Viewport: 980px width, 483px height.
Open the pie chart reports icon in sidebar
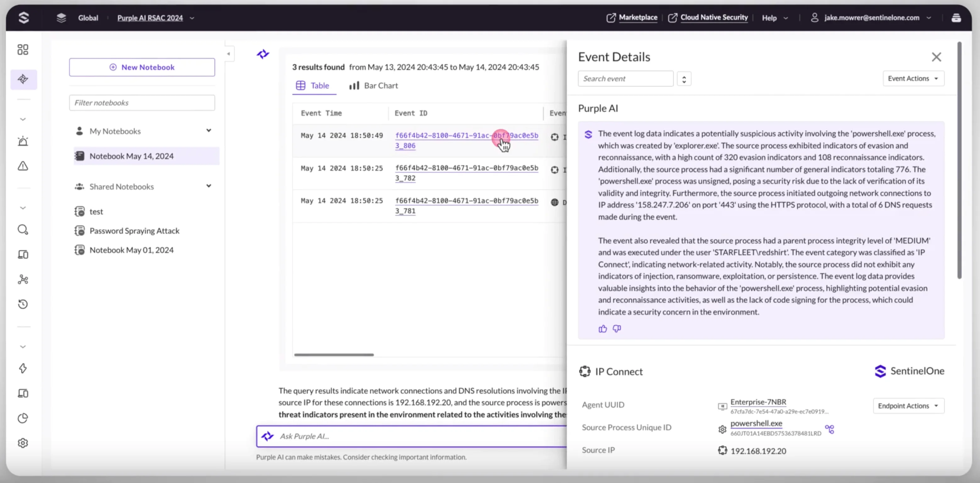pyautogui.click(x=23, y=418)
